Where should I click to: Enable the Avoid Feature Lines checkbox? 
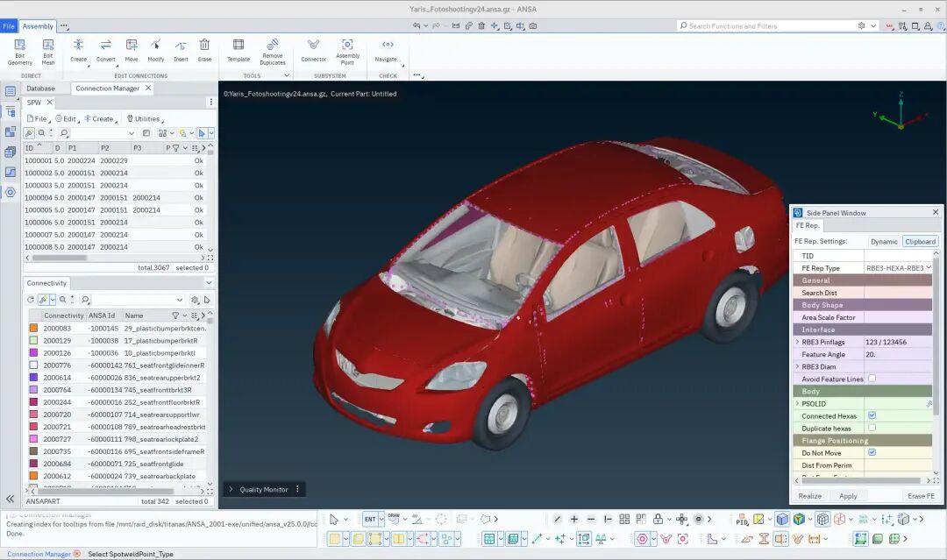click(x=872, y=379)
